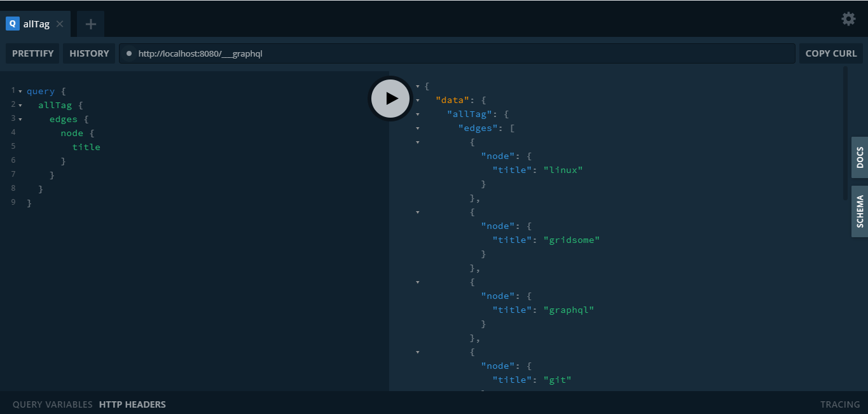This screenshot has width=868, height=414.
Task: Collapse the root object in the response
Action: click(418, 86)
